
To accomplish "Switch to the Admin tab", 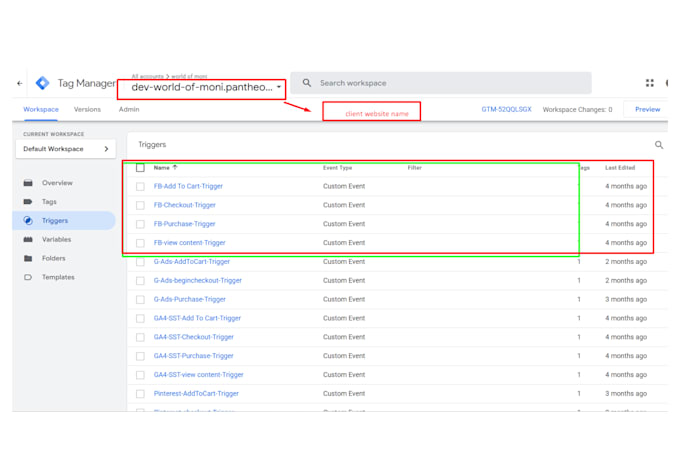I will pyautogui.click(x=129, y=109).
